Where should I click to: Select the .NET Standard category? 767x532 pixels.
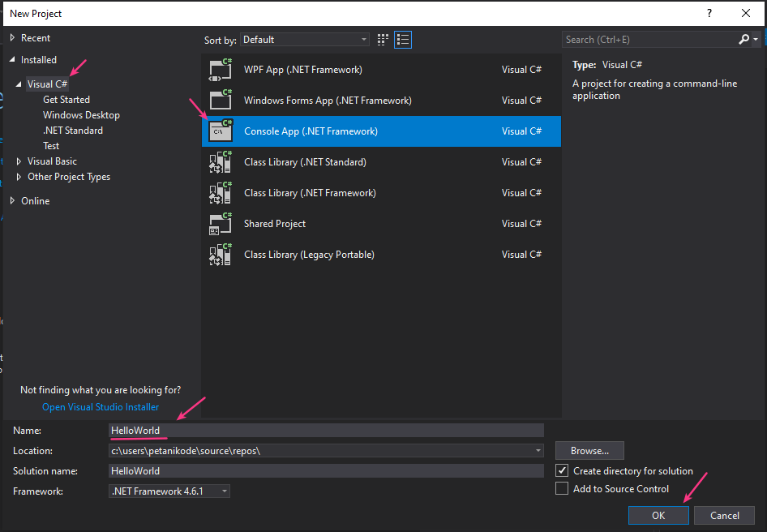tap(73, 131)
